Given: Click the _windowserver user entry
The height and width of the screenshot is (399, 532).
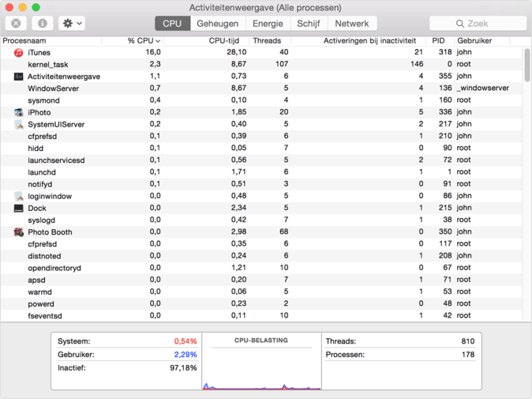Looking at the screenshot, I should tap(482, 88).
